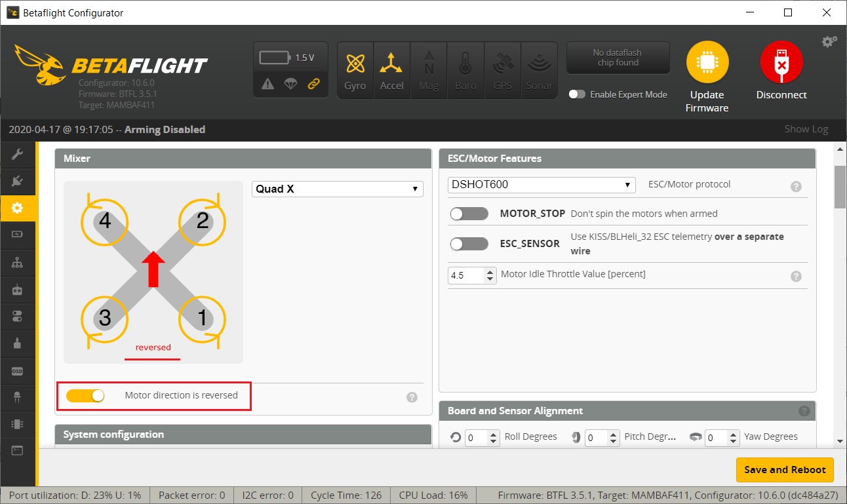Click the Sonar sensor indicator

pos(540,70)
